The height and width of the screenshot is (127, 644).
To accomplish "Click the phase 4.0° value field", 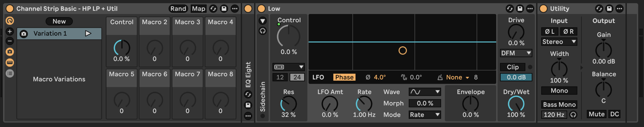I will [380, 77].
